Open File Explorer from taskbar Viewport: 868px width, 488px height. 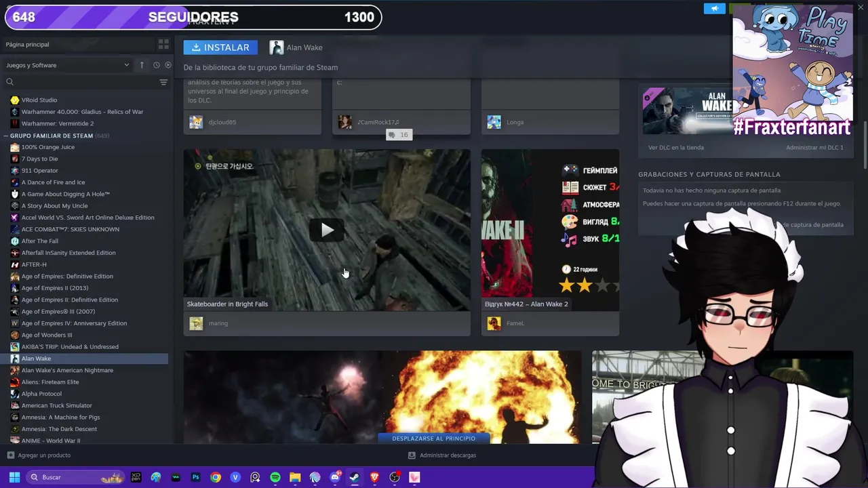[295, 477]
